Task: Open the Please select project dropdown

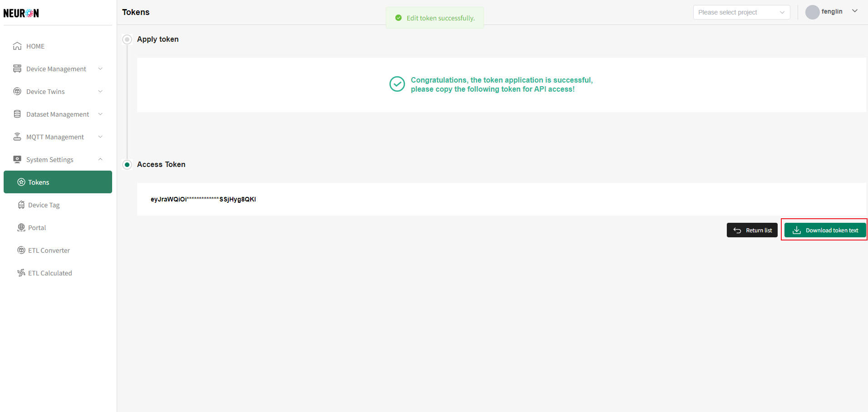Action: point(741,12)
